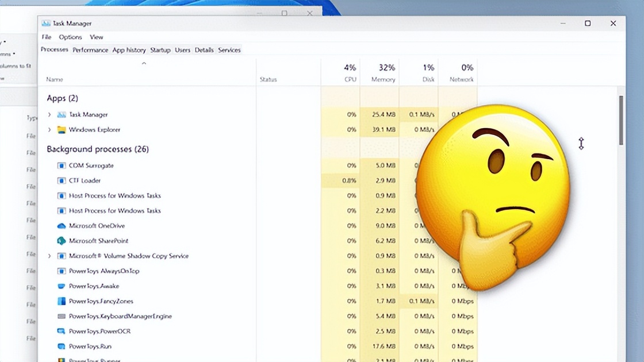Expand Microsoft Volume Shadow Copy Service
The image size is (644, 362).
(x=49, y=256)
